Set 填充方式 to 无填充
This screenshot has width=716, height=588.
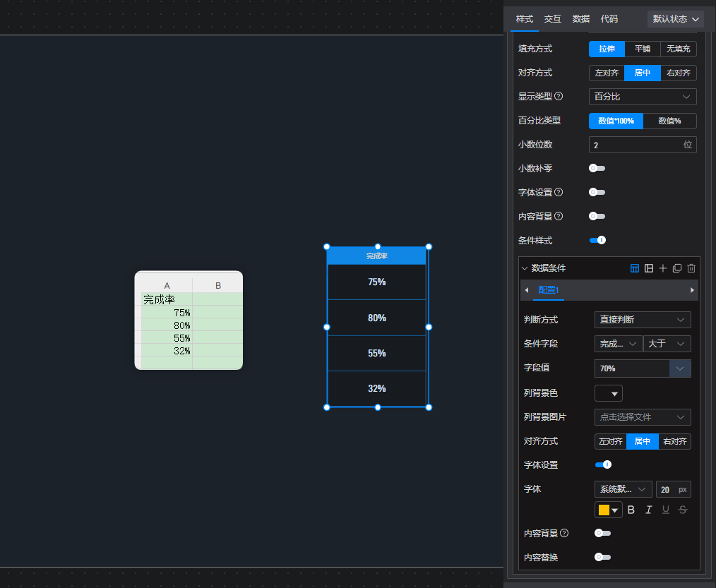679,49
